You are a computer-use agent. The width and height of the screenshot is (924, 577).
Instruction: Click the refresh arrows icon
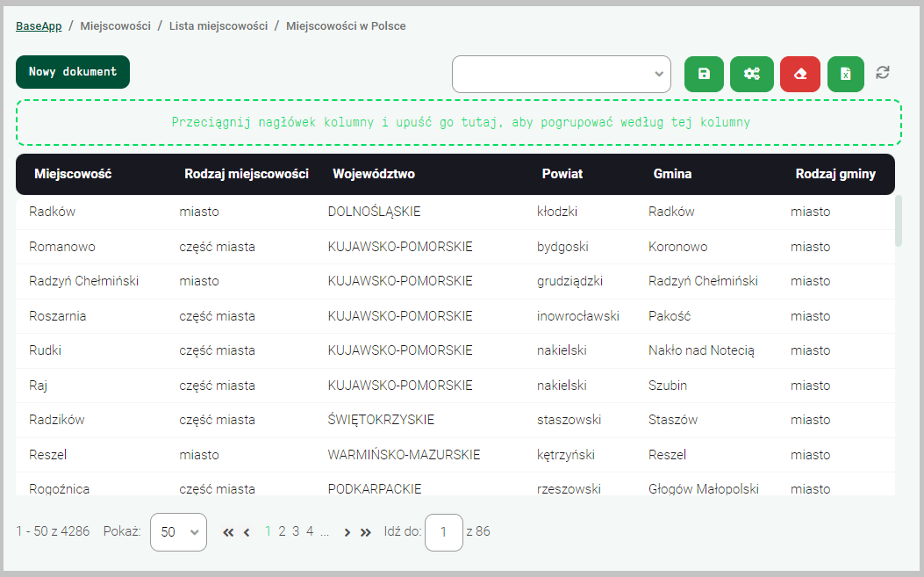click(883, 73)
